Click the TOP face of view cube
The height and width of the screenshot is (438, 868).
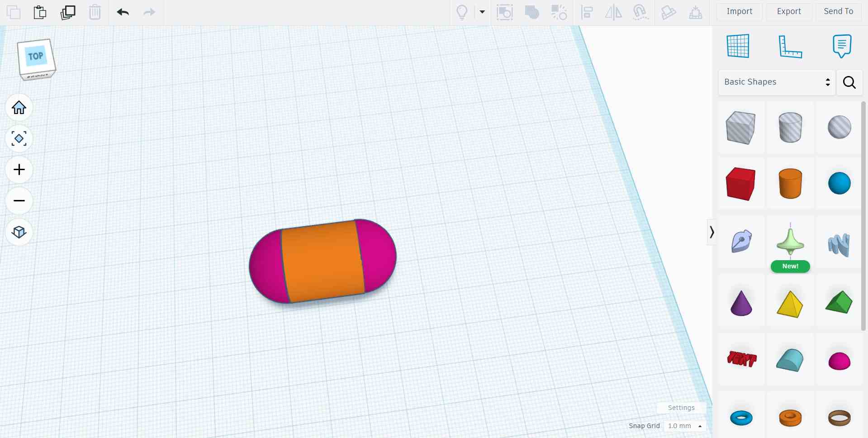(x=35, y=56)
